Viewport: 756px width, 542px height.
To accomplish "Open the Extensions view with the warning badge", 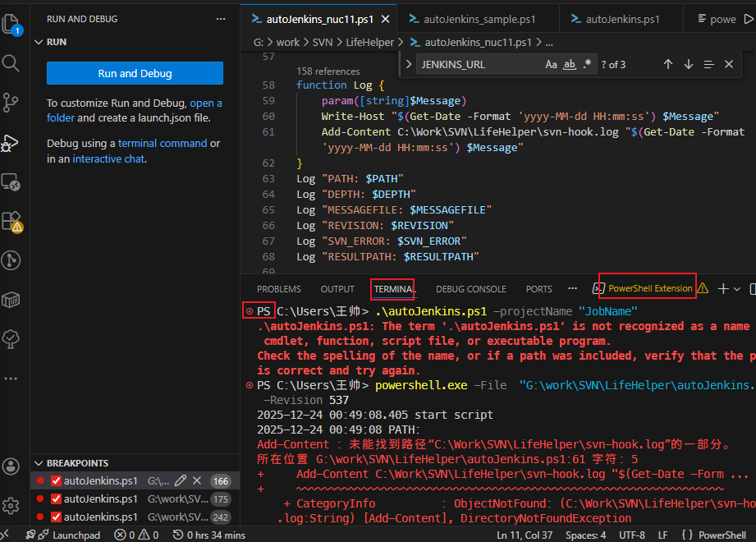I will [11, 222].
